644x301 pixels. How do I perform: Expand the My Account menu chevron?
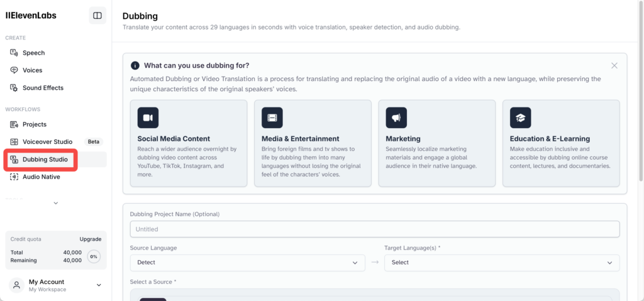(x=99, y=285)
